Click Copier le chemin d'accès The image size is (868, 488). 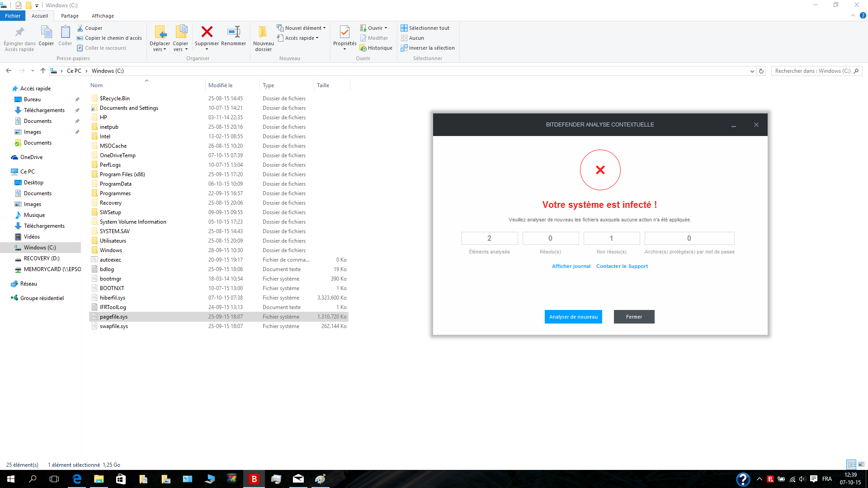pos(109,38)
